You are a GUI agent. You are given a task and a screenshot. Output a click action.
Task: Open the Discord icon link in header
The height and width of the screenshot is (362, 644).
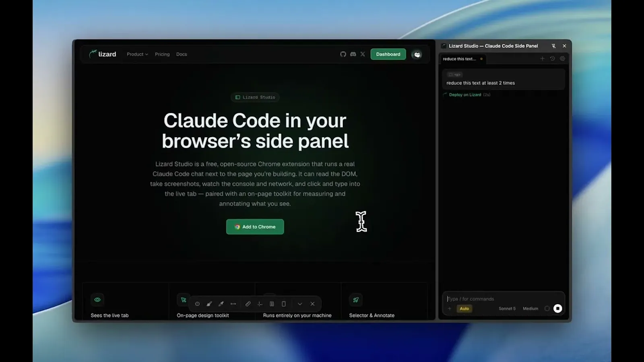pos(353,54)
